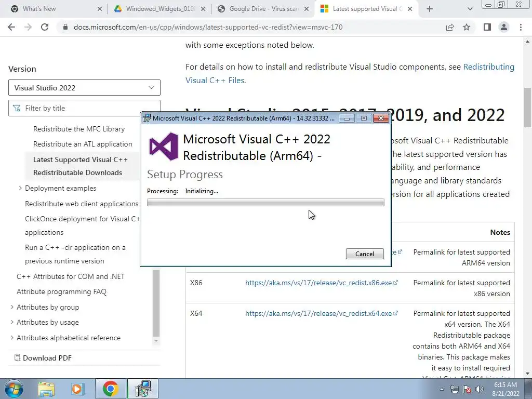Select Latest Supported Visual C++ Redistributable Downloads

81,166
